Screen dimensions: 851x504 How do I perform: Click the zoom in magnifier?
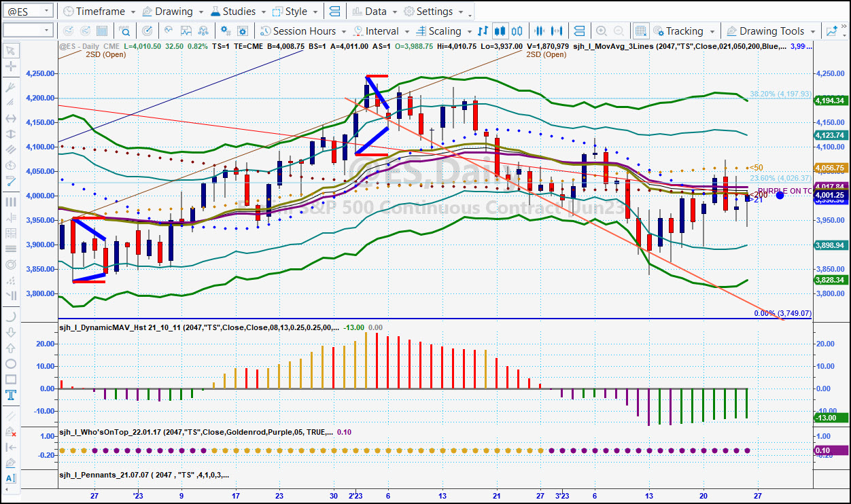click(x=602, y=31)
